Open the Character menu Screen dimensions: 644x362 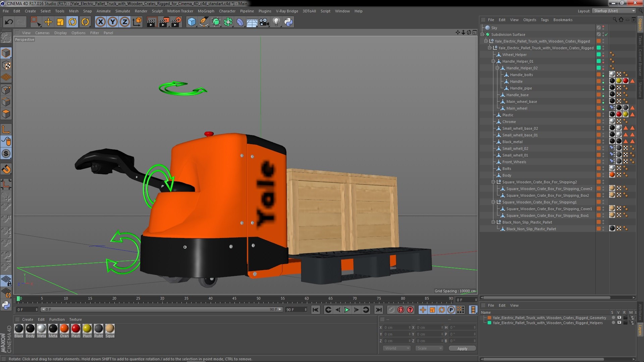pos(227,11)
